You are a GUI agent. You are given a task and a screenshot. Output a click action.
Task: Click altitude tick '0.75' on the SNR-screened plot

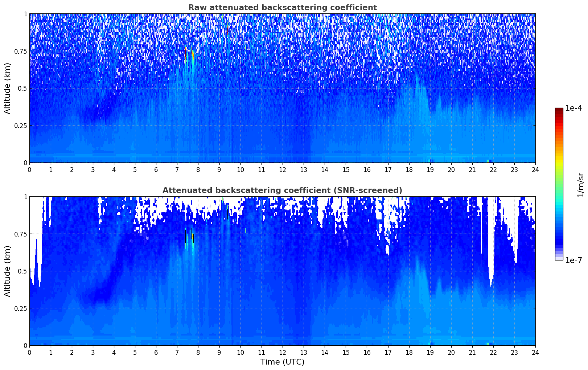[21, 234]
